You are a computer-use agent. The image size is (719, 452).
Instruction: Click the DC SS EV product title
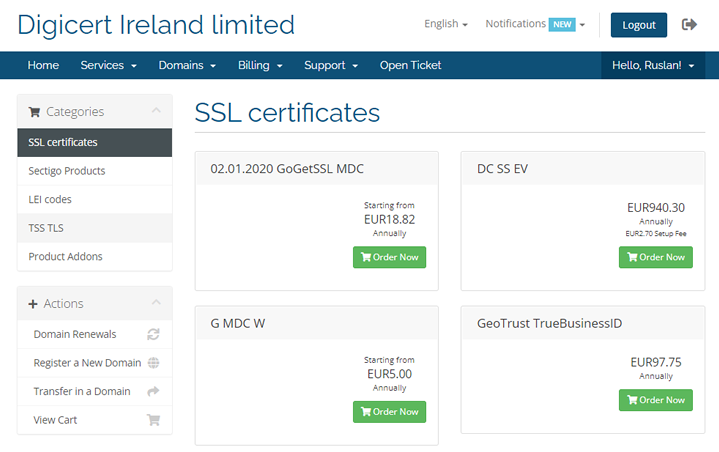[503, 169]
